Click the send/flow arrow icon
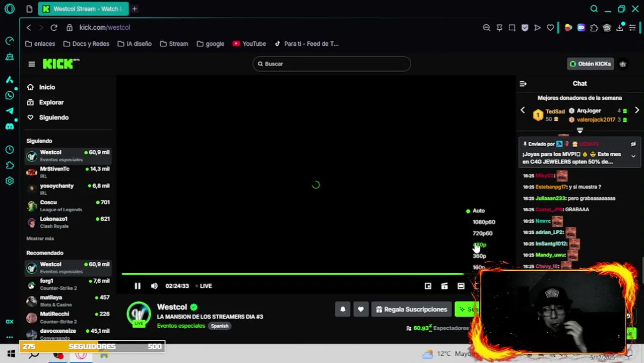Screen dimensions: 644x363 pos(537,28)
